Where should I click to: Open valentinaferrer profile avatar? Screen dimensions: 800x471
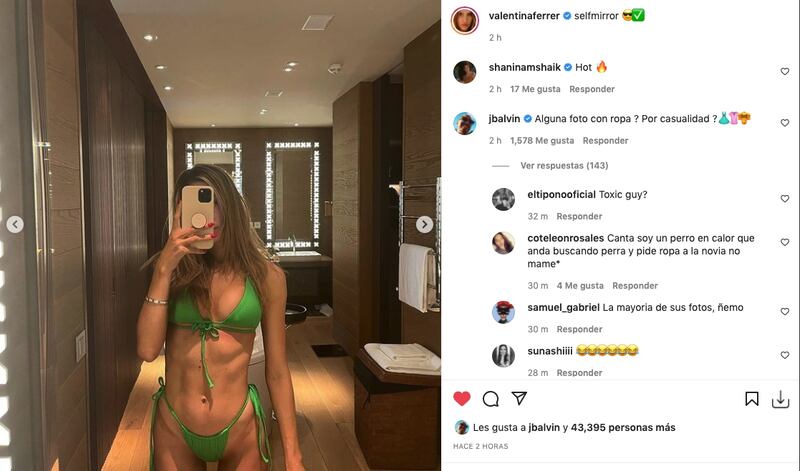pos(465,21)
